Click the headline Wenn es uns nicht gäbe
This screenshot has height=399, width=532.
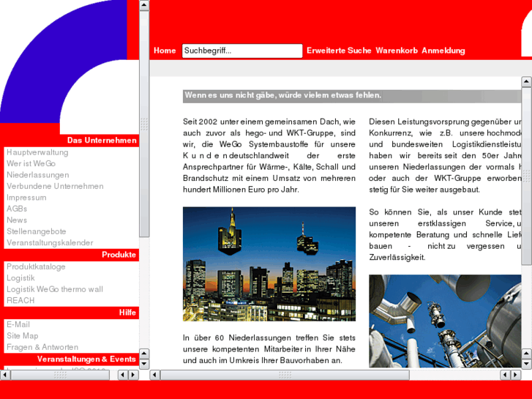tap(283, 95)
